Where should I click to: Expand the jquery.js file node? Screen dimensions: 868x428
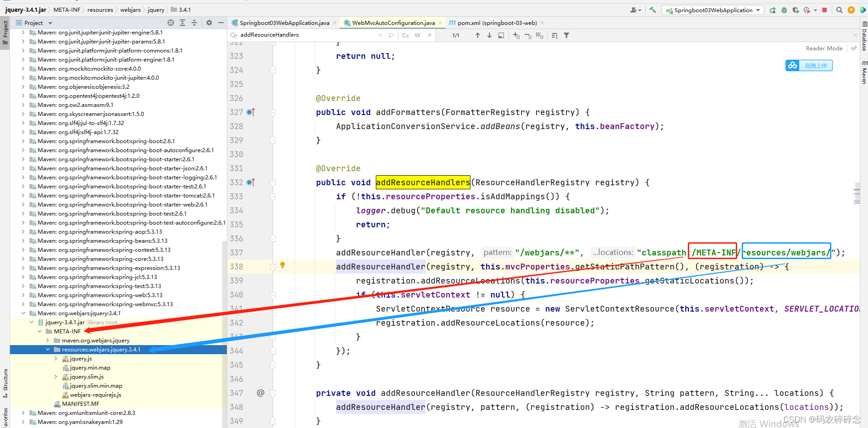pos(56,358)
